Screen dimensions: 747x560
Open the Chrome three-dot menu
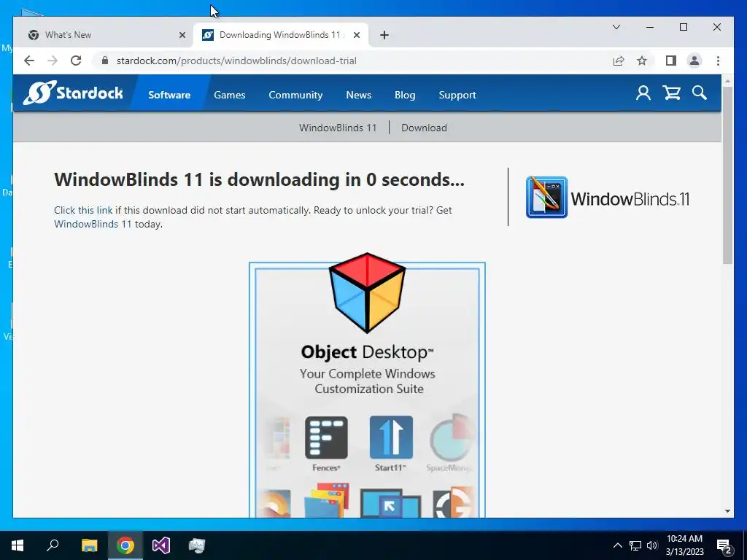718,61
